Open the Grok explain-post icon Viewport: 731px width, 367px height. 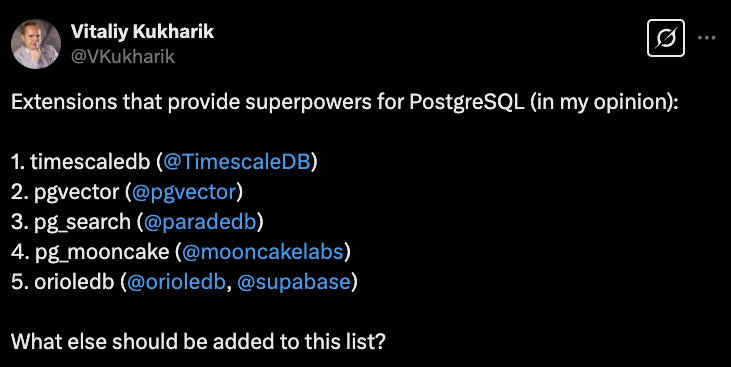(x=666, y=38)
